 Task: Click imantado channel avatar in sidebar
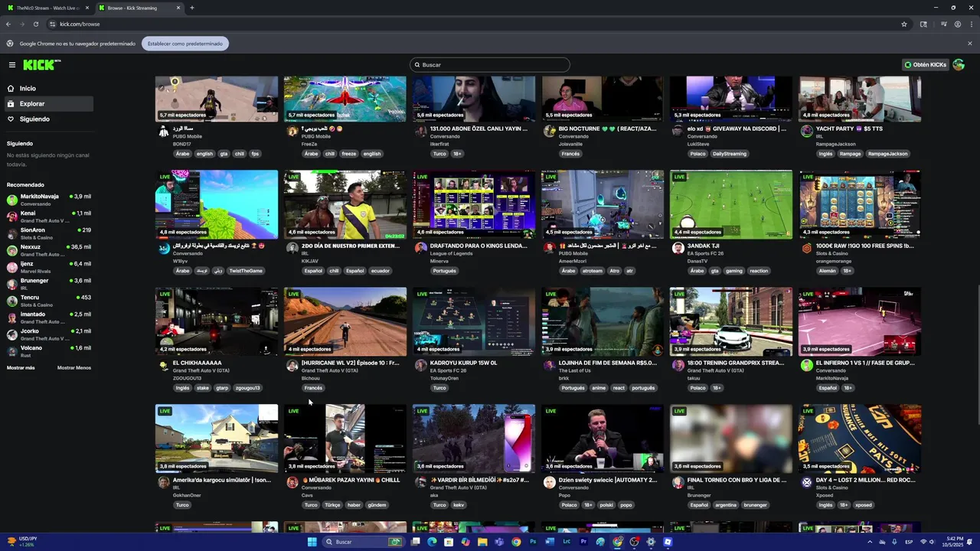pyautogui.click(x=12, y=318)
